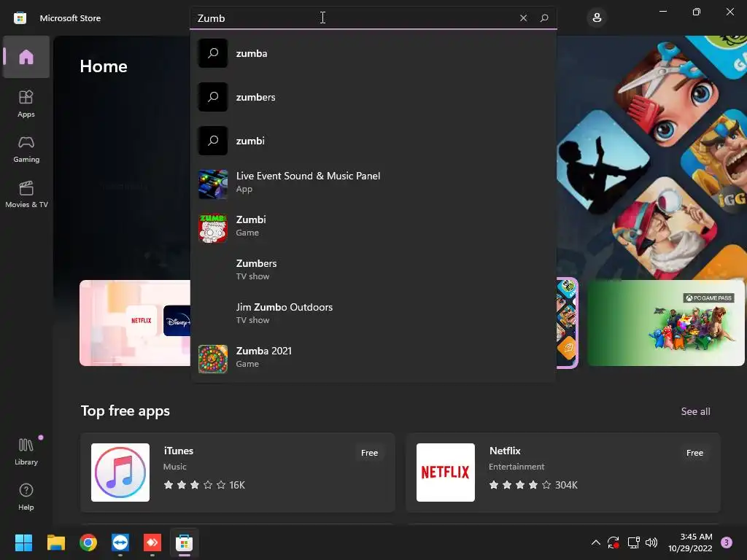
Task: Open clock showing 3:45 AM
Action: point(690,542)
